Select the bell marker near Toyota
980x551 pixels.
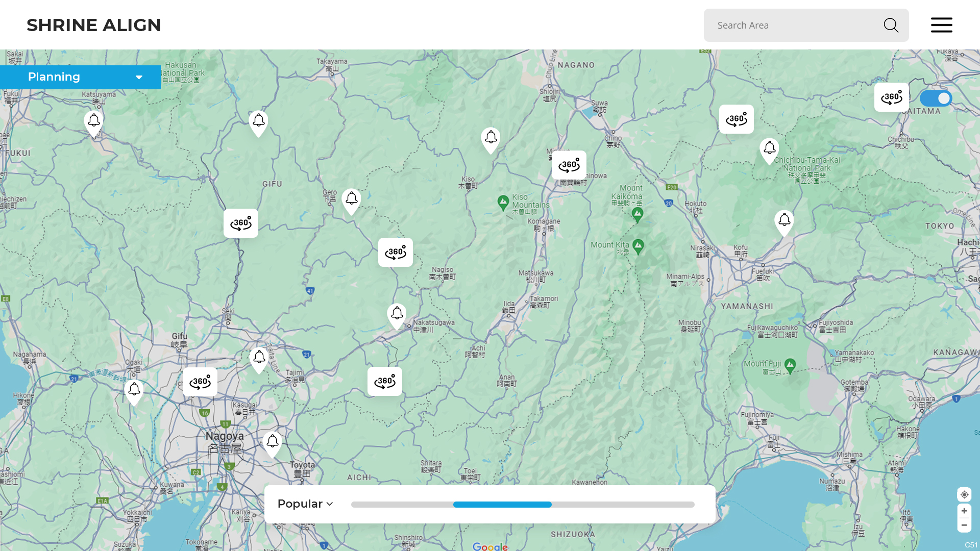click(272, 442)
